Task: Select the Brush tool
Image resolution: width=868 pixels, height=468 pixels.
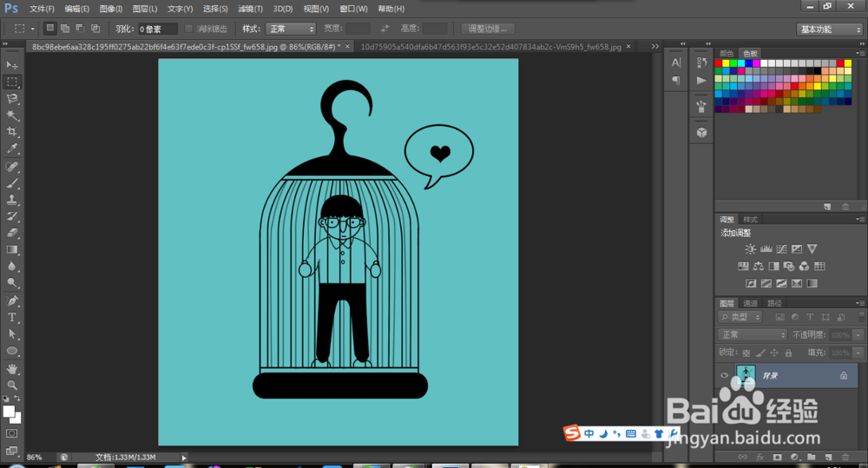Action: pyautogui.click(x=11, y=183)
